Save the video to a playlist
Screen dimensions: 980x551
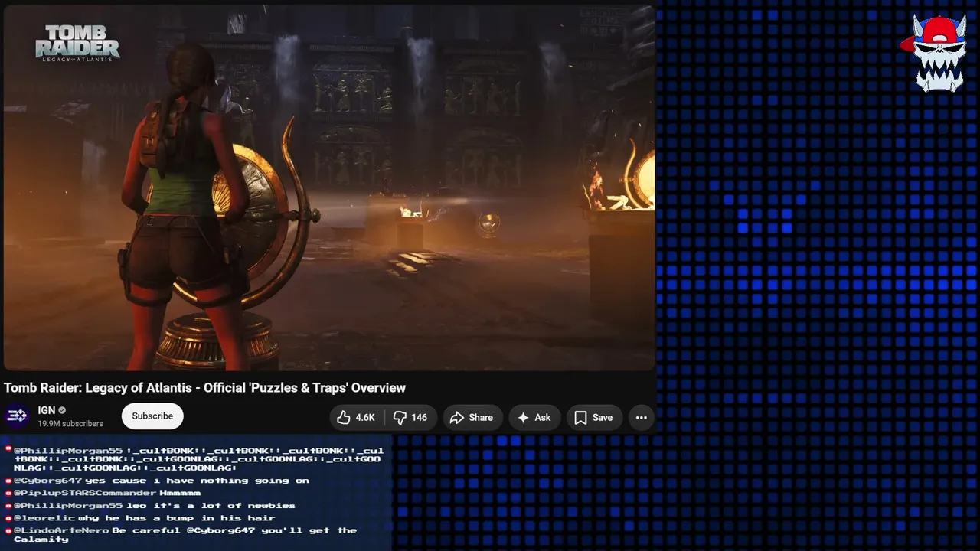click(x=594, y=417)
